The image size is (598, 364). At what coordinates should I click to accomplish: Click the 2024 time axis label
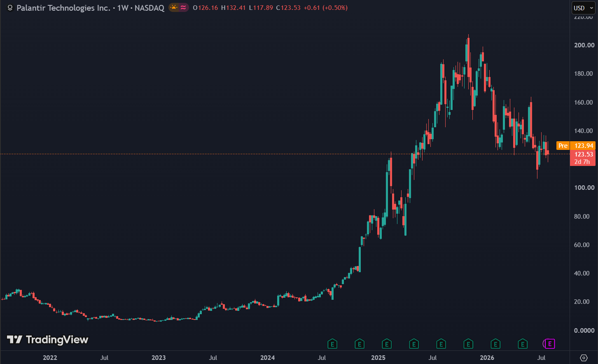tap(268, 357)
